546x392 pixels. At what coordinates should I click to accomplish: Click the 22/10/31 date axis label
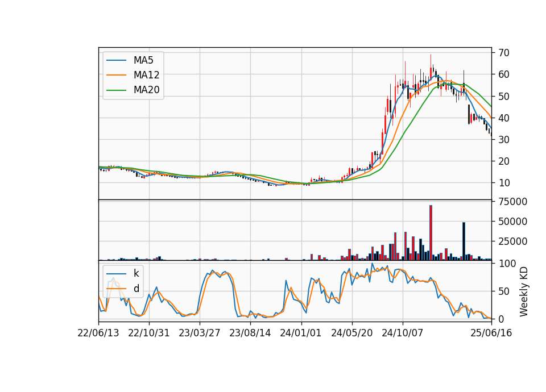coord(148,333)
